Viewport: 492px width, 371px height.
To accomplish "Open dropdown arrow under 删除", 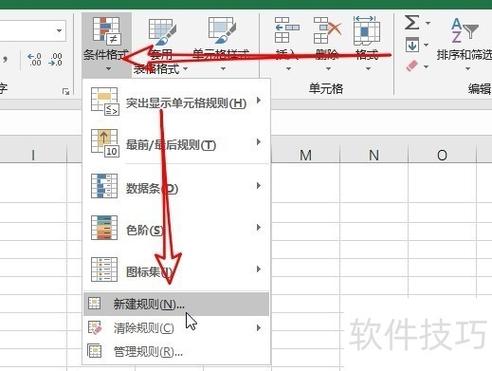I will pyautogui.click(x=328, y=69).
